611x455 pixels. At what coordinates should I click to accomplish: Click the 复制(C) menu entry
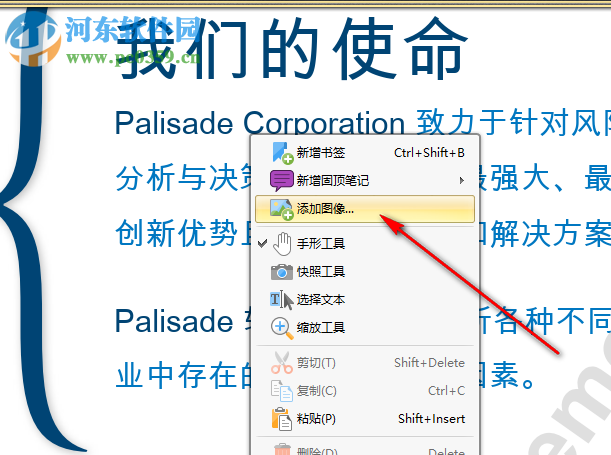(x=365, y=391)
